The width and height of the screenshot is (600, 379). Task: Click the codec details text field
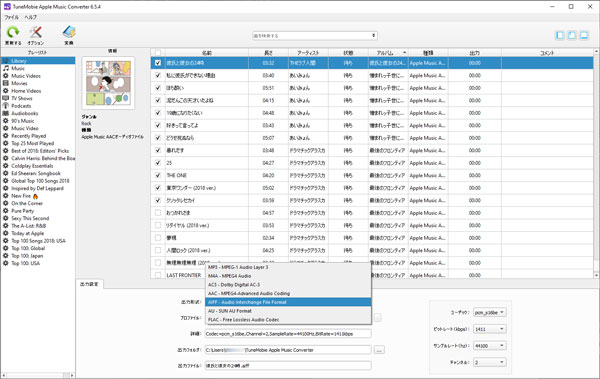pyautogui.click(x=288, y=334)
